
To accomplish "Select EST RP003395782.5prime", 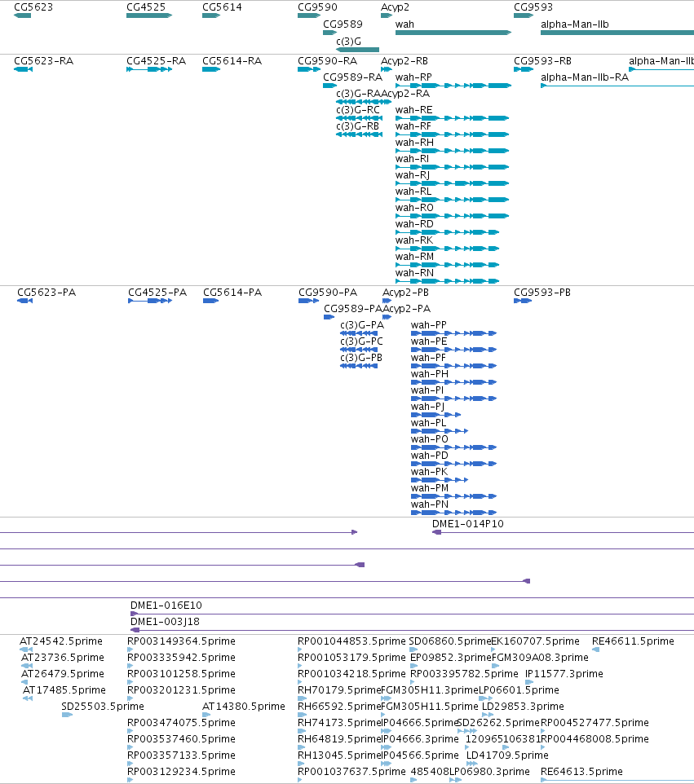I will [x=464, y=673].
